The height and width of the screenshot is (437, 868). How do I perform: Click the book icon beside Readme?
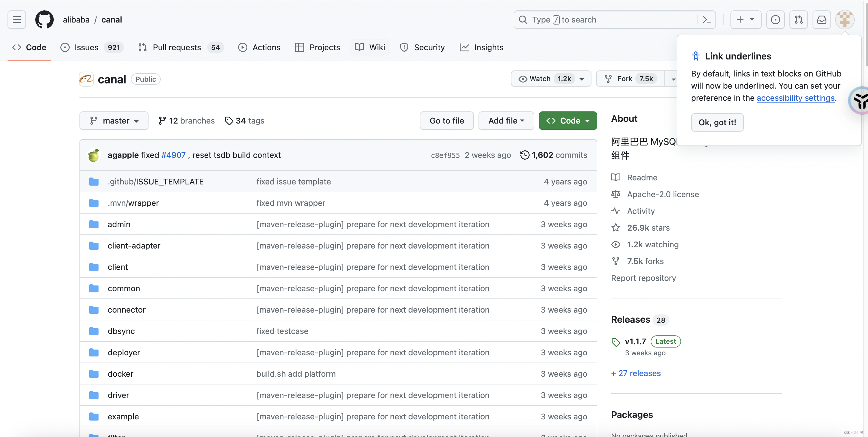tap(616, 178)
